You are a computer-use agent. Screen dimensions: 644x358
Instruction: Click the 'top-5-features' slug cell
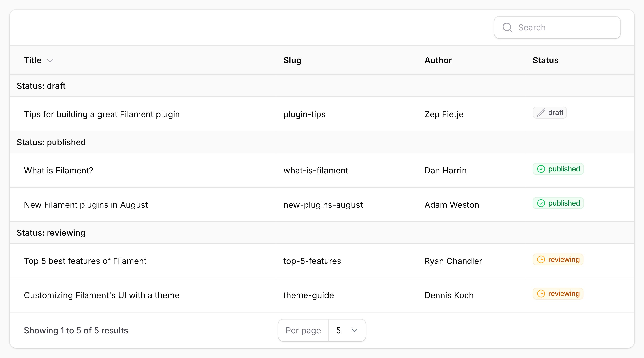(312, 261)
